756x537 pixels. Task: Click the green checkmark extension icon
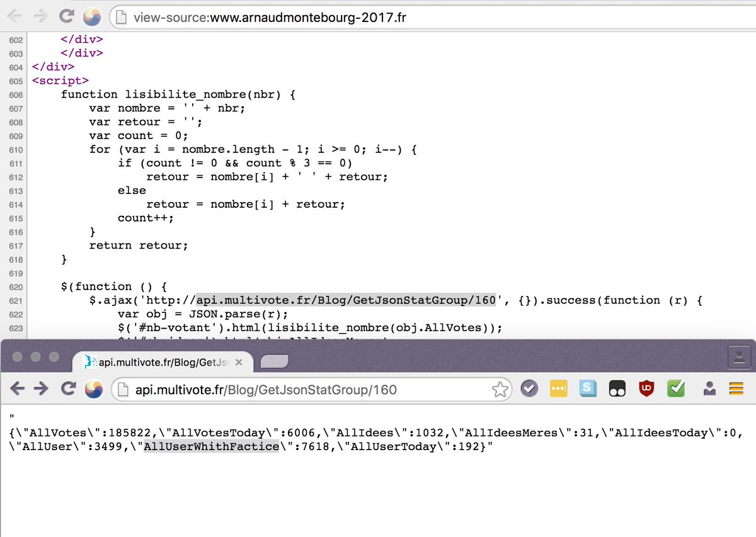coord(677,390)
